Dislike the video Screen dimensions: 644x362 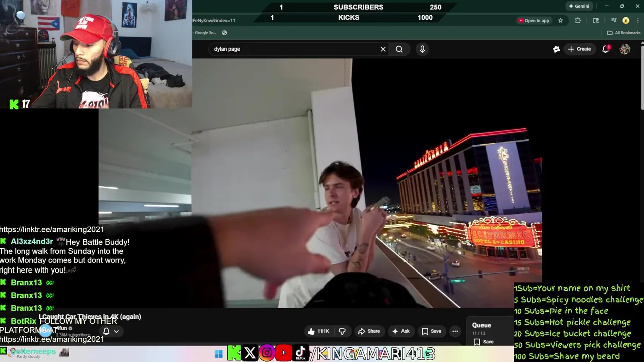(342, 331)
